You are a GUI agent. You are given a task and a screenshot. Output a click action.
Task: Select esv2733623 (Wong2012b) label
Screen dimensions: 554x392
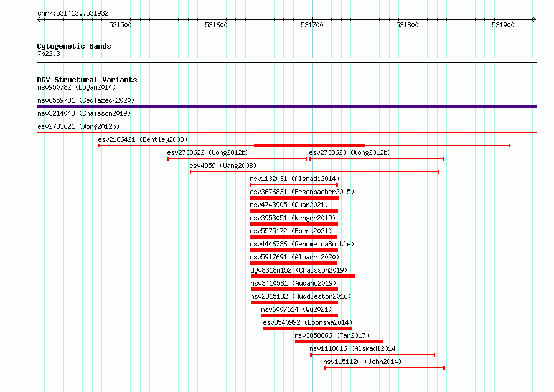coord(350,152)
